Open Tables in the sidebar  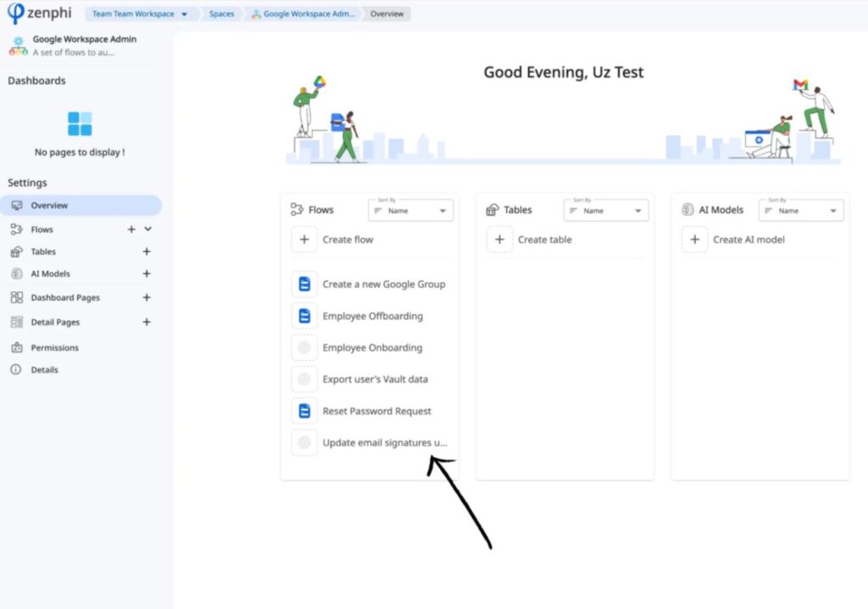(x=43, y=252)
